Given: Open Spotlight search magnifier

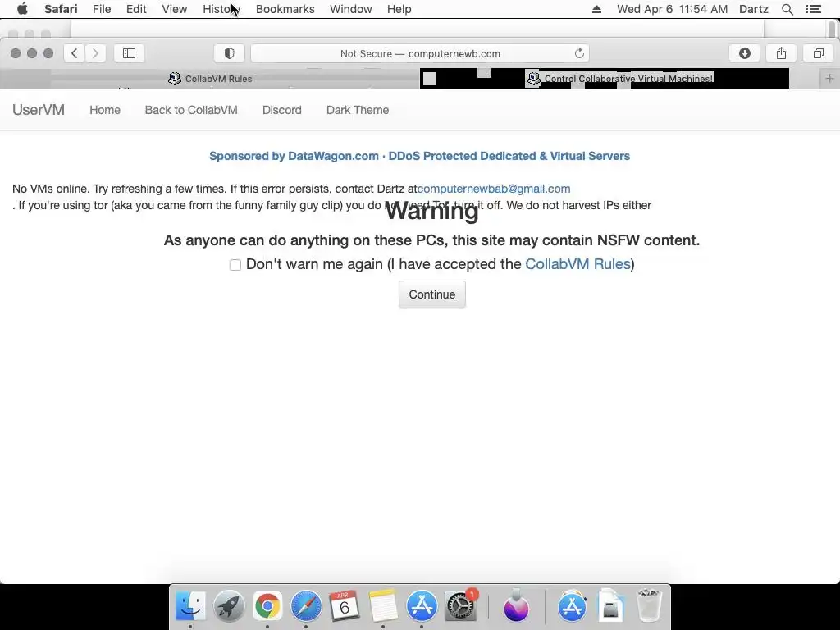Looking at the screenshot, I should coord(787,9).
